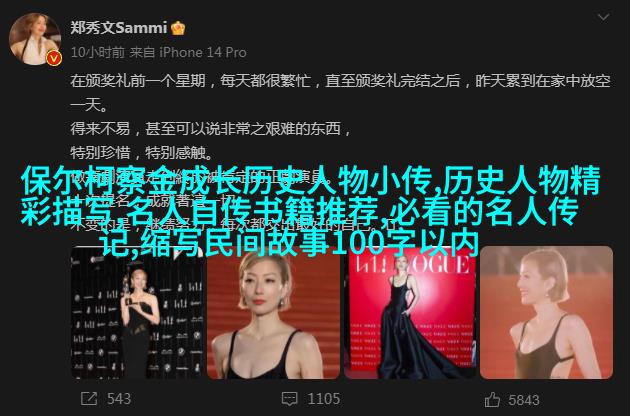Click the comment count 1105
This screenshot has height=416, width=630.
(324, 399)
